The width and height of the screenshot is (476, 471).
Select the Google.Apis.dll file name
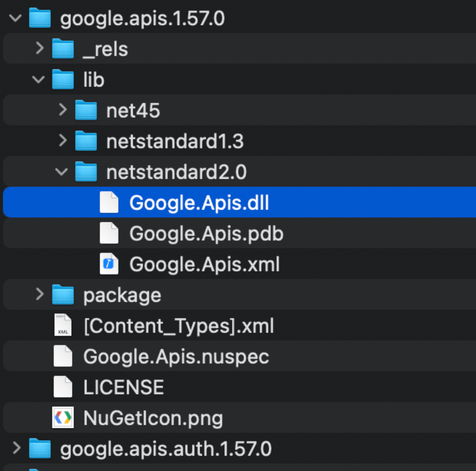pos(199,203)
